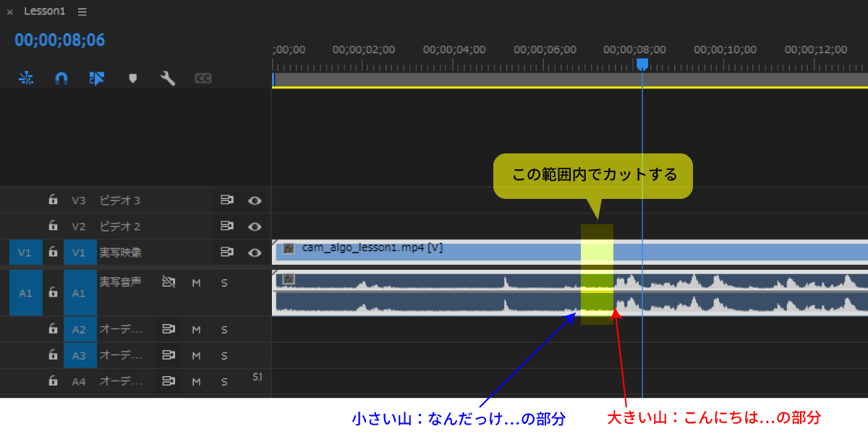The width and height of the screenshot is (868, 434).
Task: Click ruler at 00;00;04;00
Action: (454, 50)
